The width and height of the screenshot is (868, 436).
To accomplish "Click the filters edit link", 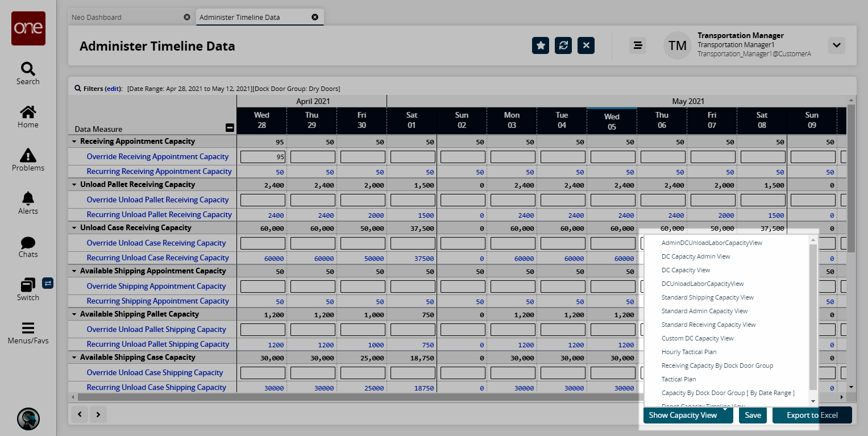I will 114,89.
